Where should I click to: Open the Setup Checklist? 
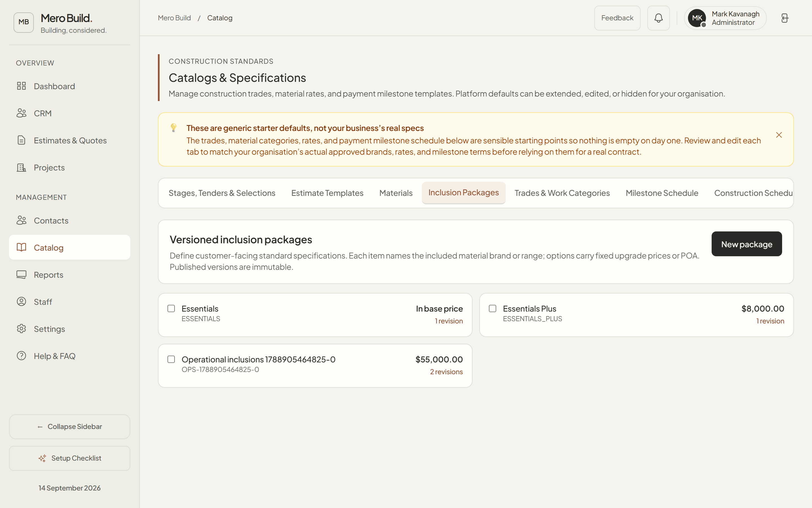[69, 458]
